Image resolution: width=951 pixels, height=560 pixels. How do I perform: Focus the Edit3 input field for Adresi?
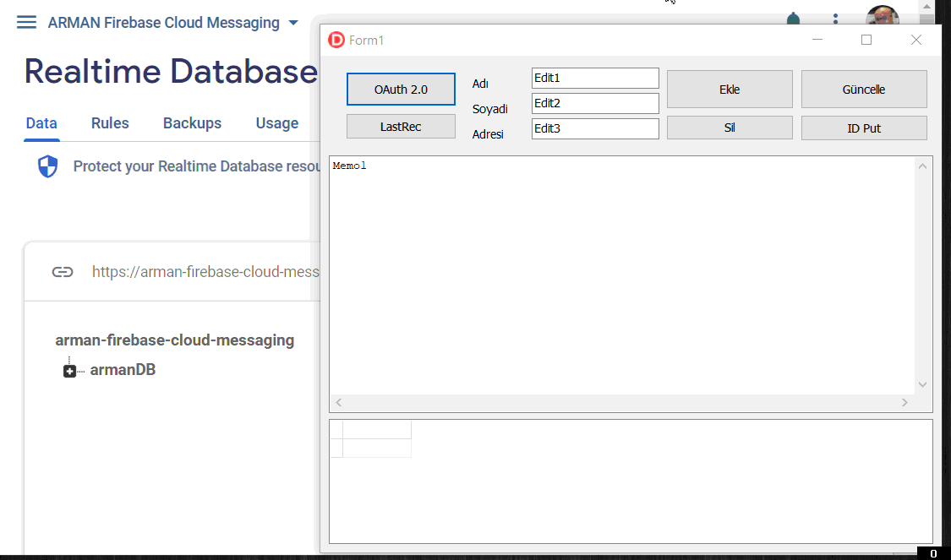pos(595,128)
